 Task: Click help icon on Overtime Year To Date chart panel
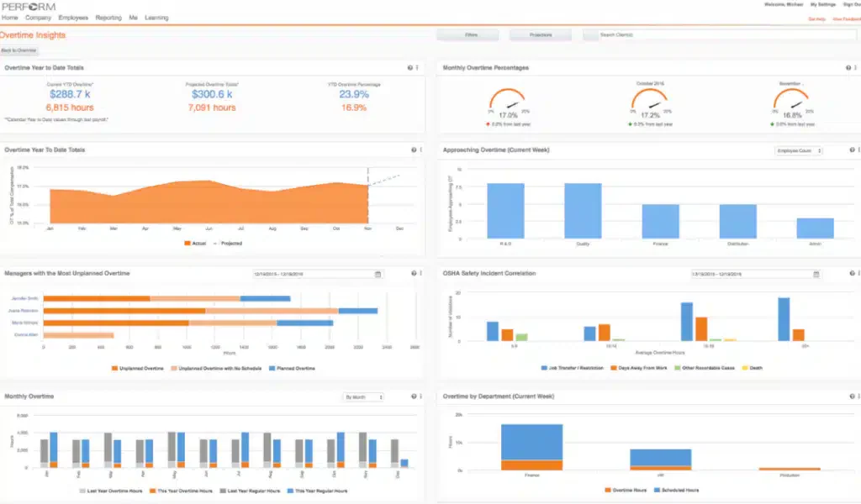414,150
